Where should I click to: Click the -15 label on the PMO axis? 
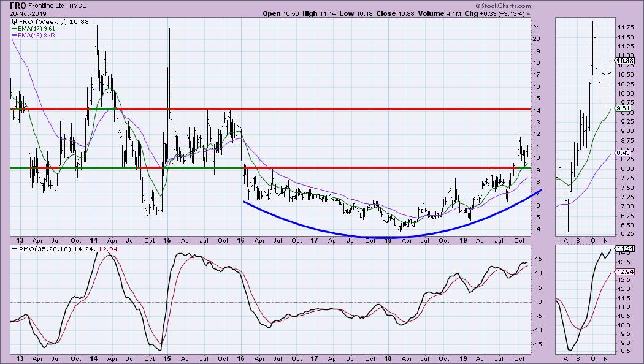(538, 344)
